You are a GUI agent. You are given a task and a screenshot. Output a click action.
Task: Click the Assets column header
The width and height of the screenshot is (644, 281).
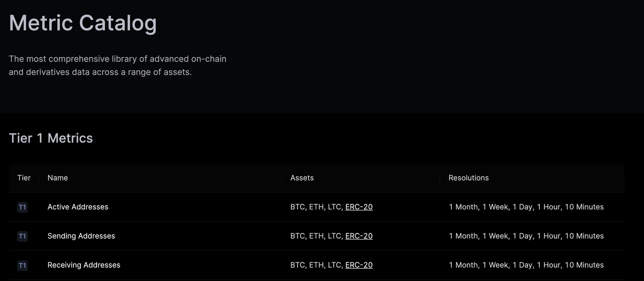[x=302, y=178]
